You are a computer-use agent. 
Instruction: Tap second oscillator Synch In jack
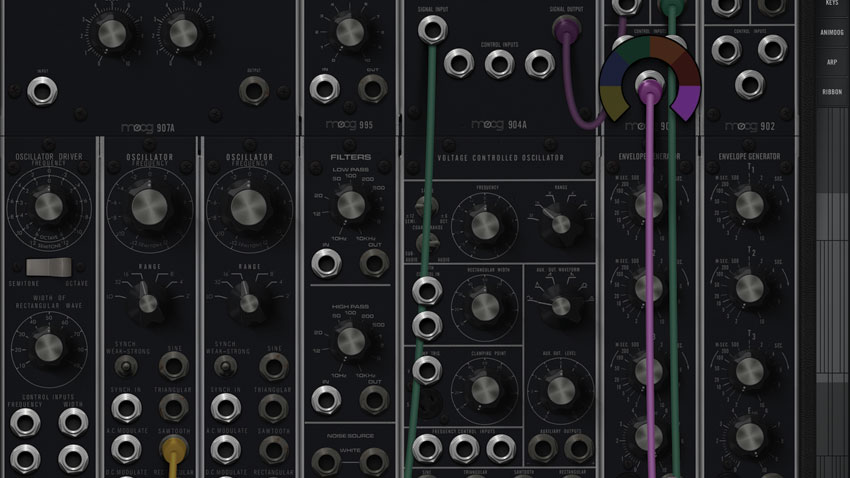[x=226, y=408]
